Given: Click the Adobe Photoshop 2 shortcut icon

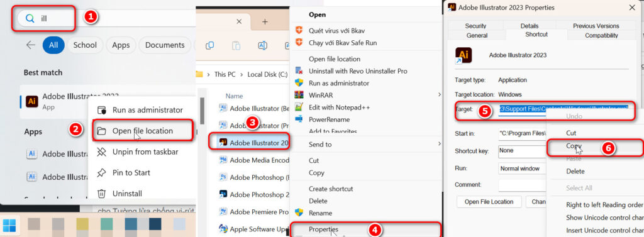Looking at the screenshot, I should [223, 194].
